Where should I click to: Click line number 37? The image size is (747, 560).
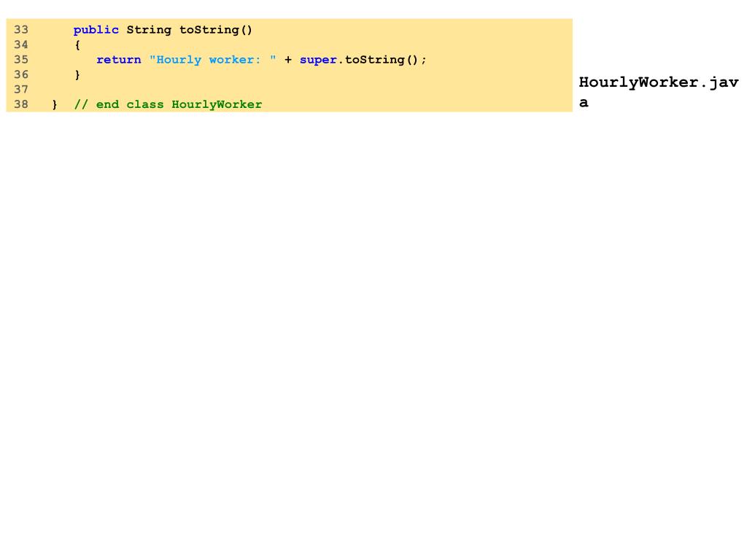pos(21,90)
